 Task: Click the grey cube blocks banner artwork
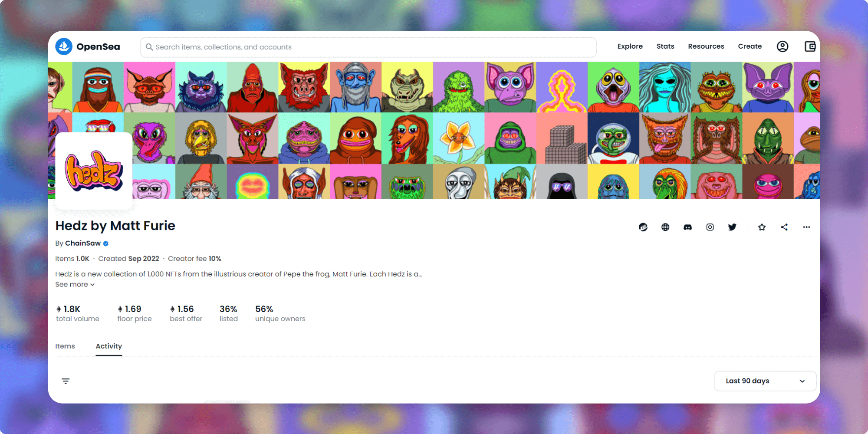[562, 139]
